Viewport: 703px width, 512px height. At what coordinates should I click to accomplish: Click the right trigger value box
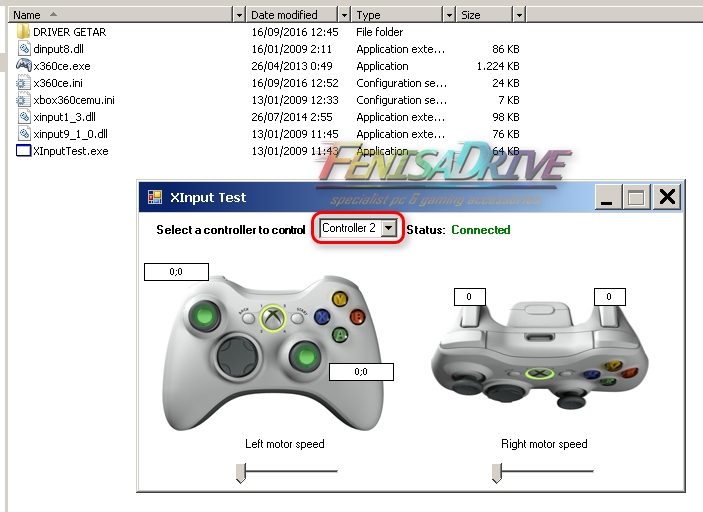click(609, 296)
